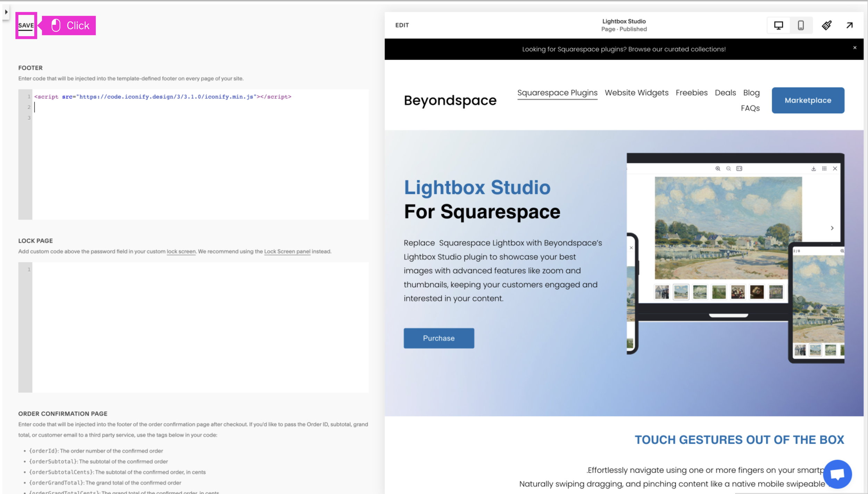This screenshot has height=494, width=868.
Task: Follow the 'Lock Screen panel' link
Action: [287, 252]
